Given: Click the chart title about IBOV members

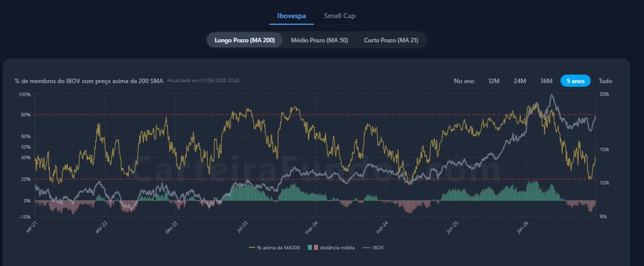Looking at the screenshot, I should pyautogui.click(x=89, y=81).
